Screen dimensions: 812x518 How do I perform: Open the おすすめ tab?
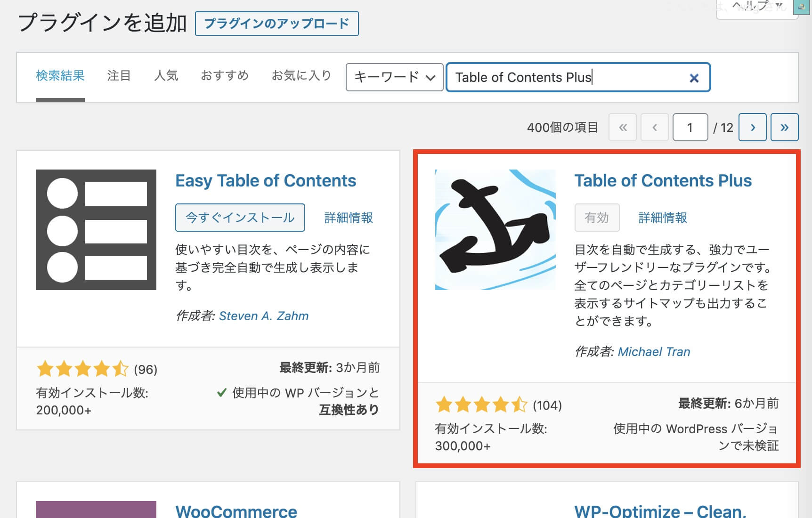pyautogui.click(x=225, y=76)
